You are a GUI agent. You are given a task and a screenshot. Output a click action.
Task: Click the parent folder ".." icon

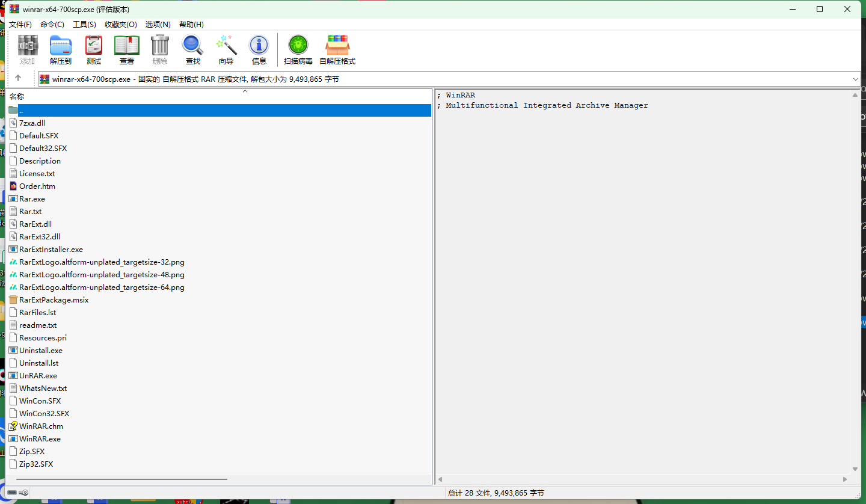point(13,110)
